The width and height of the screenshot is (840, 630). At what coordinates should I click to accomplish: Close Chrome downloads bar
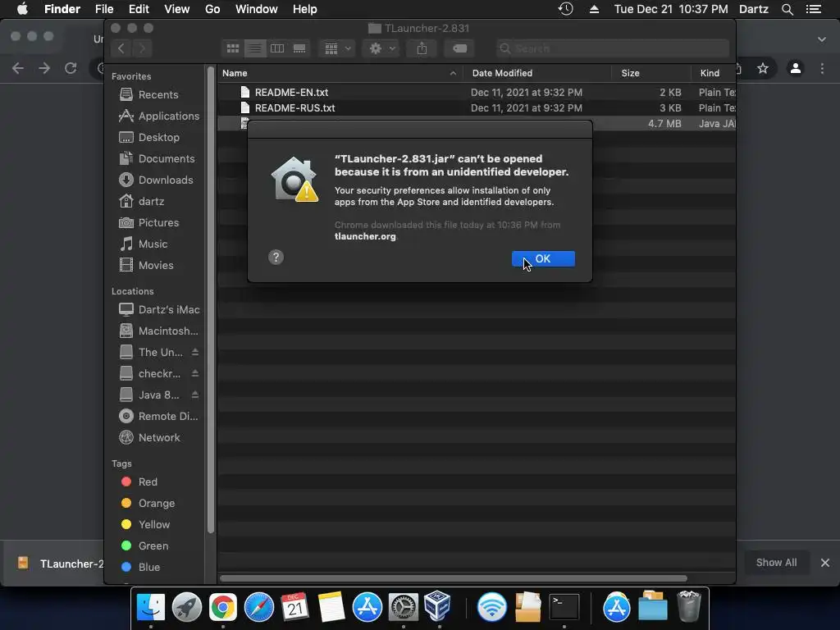tap(825, 563)
